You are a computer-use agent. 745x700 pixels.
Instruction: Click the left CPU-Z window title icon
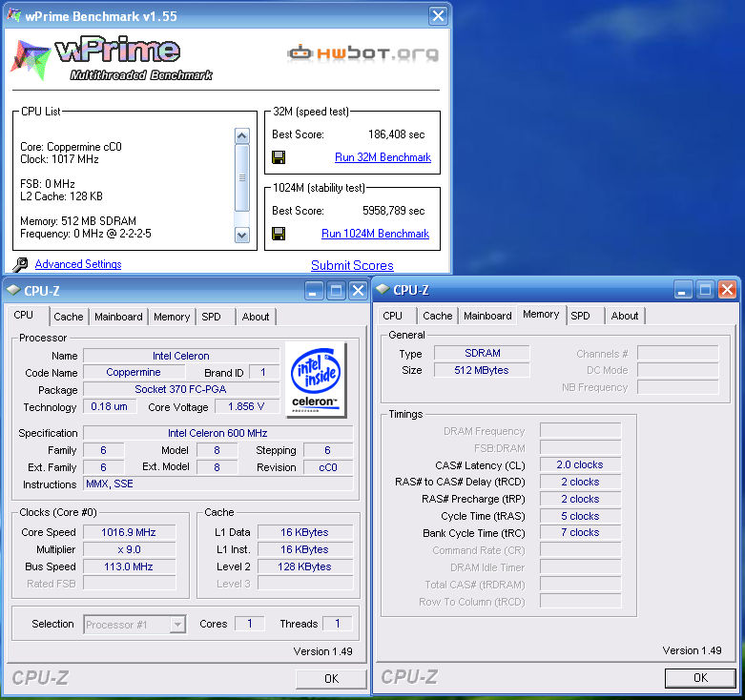pos(13,290)
